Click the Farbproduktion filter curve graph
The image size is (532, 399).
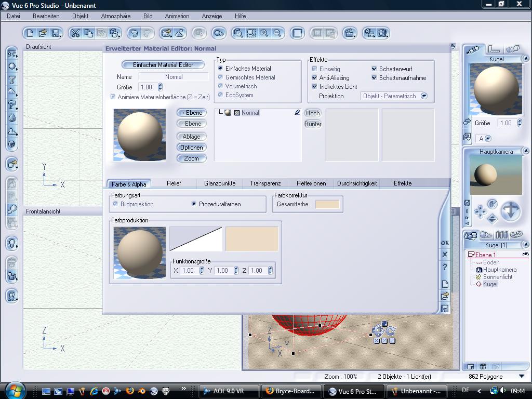point(196,239)
